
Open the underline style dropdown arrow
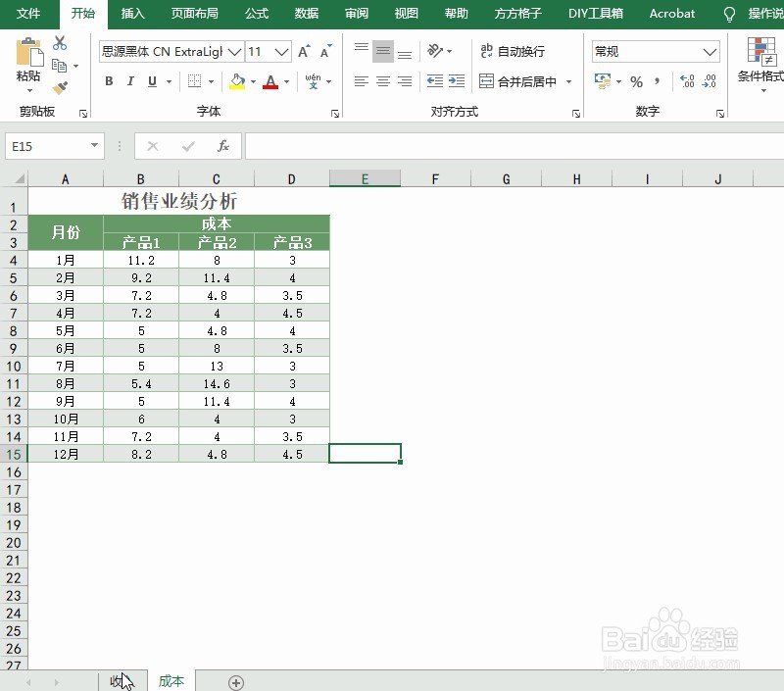tap(169, 81)
